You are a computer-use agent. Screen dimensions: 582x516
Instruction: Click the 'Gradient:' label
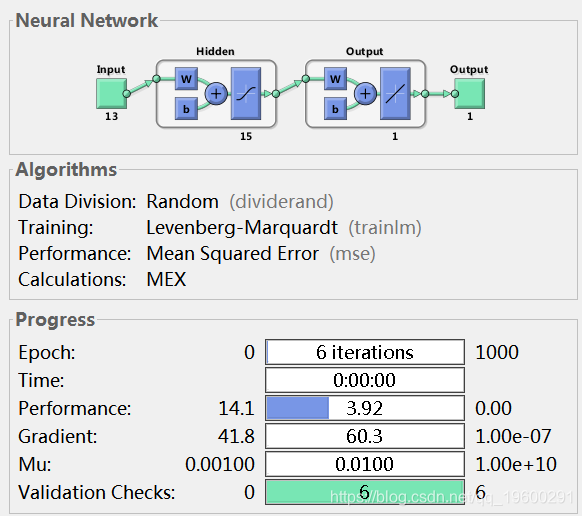[58, 436]
